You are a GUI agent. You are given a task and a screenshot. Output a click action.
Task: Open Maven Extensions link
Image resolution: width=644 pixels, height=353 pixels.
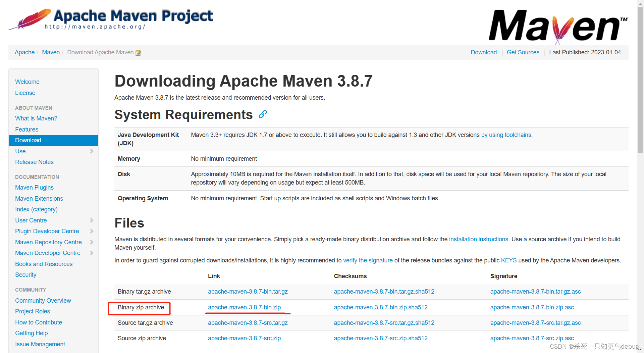pyautogui.click(x=39, y=199)
